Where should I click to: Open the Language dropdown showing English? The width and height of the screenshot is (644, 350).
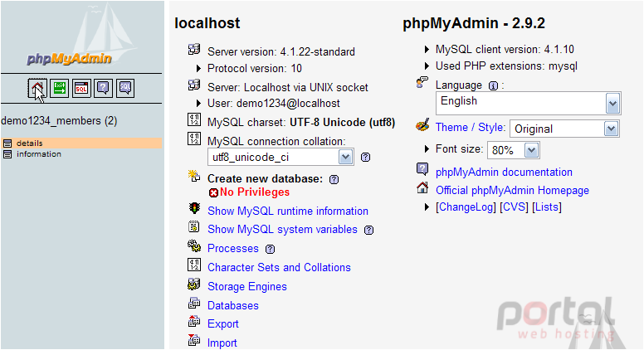click(x=528, y=104)
